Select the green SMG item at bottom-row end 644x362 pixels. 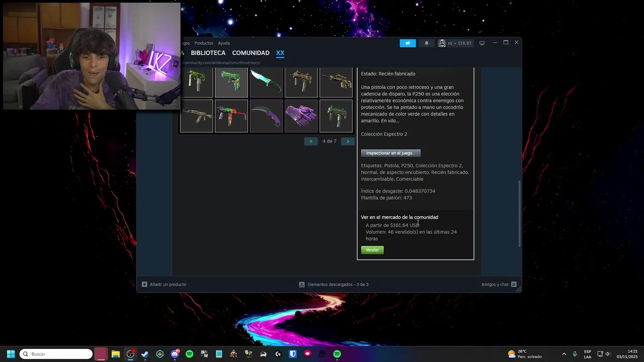click(336, 116)
